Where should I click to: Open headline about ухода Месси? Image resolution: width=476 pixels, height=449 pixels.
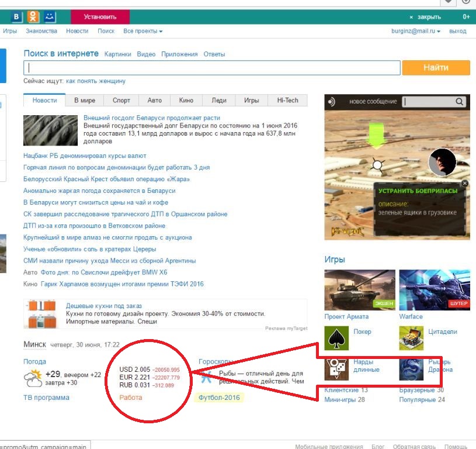110,261
